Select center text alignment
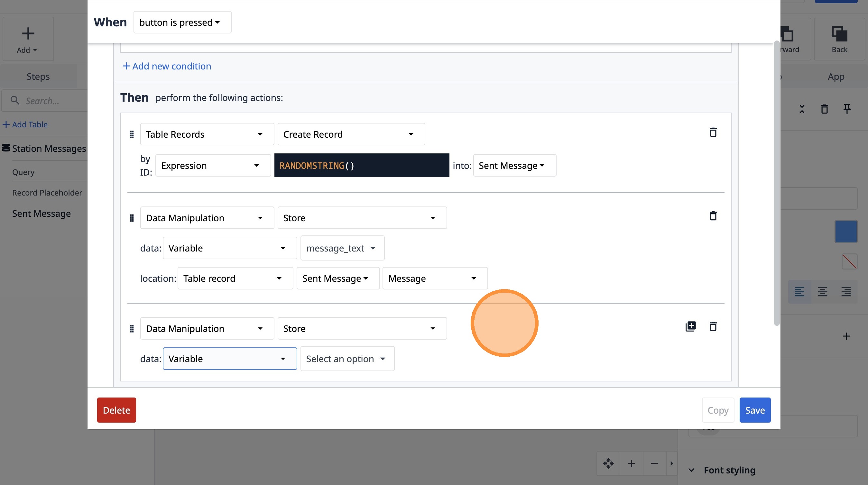 tap(823, 292)
